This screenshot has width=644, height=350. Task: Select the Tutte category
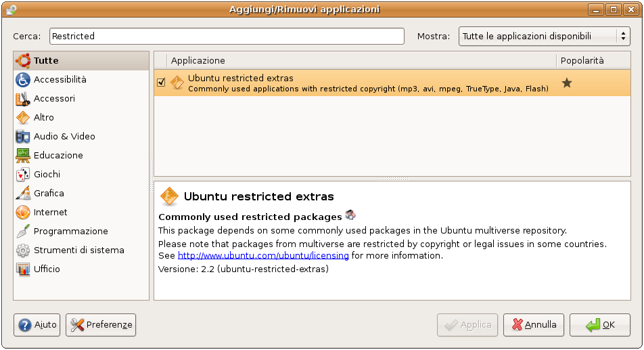(x=46, y=61)
